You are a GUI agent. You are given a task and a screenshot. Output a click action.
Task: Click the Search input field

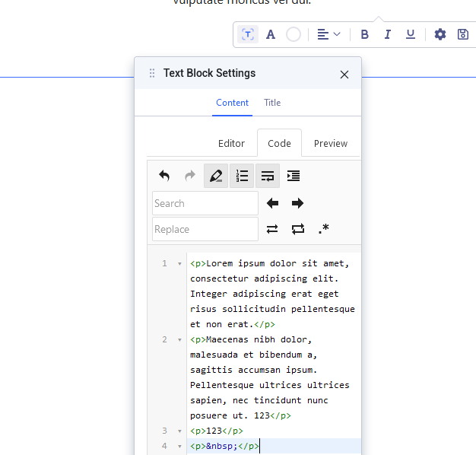(205, 203)
